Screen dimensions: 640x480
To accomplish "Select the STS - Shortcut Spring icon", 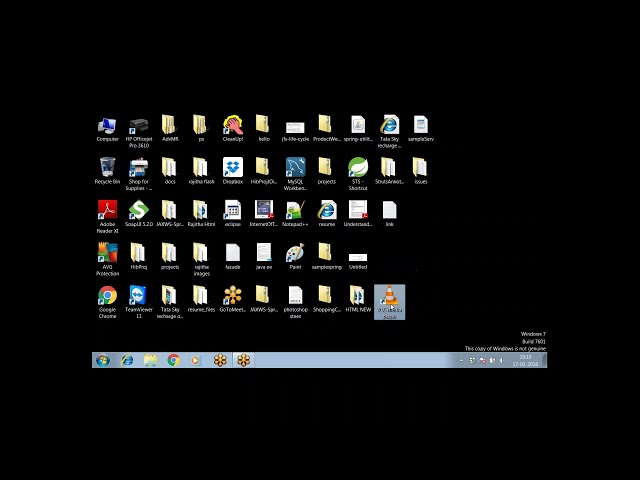I will pyautogui.click(x=358, y=175).
